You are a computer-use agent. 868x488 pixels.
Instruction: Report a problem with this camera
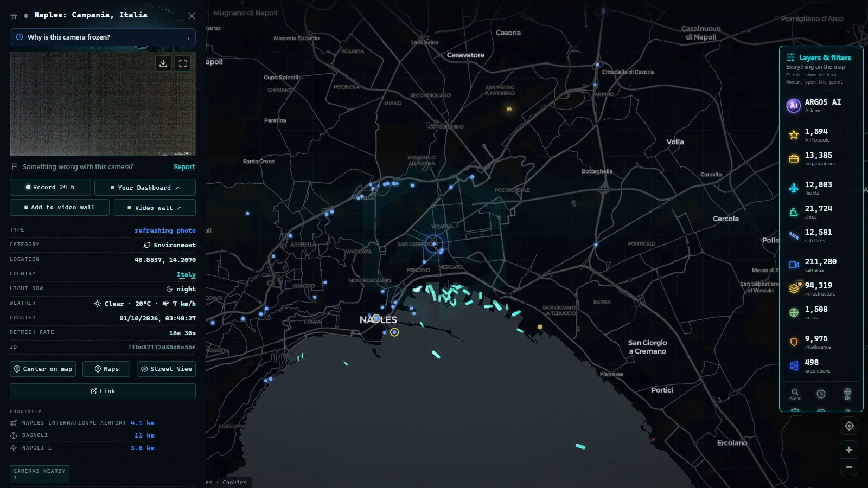pyautogui.click(x=184, y=167)
